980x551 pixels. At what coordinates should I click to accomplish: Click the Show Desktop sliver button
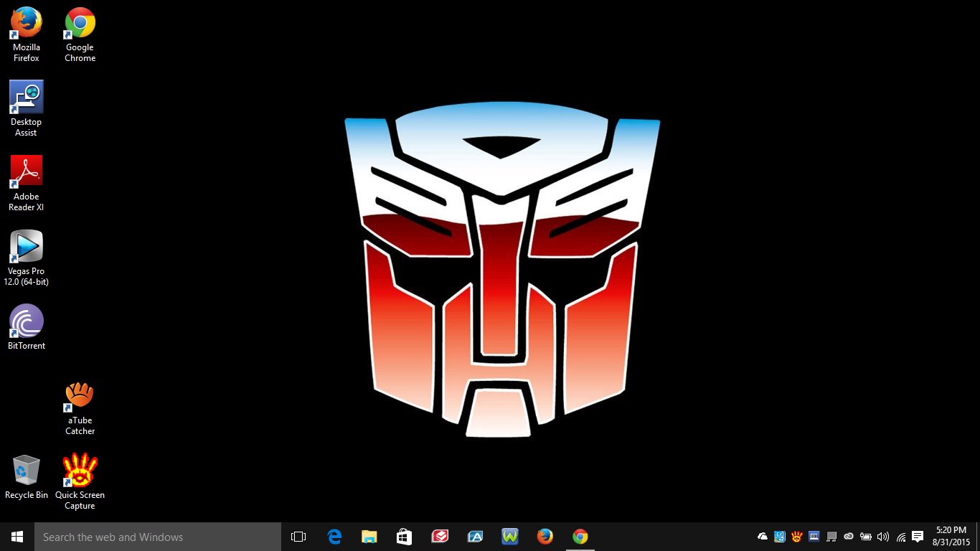point(978,537)
